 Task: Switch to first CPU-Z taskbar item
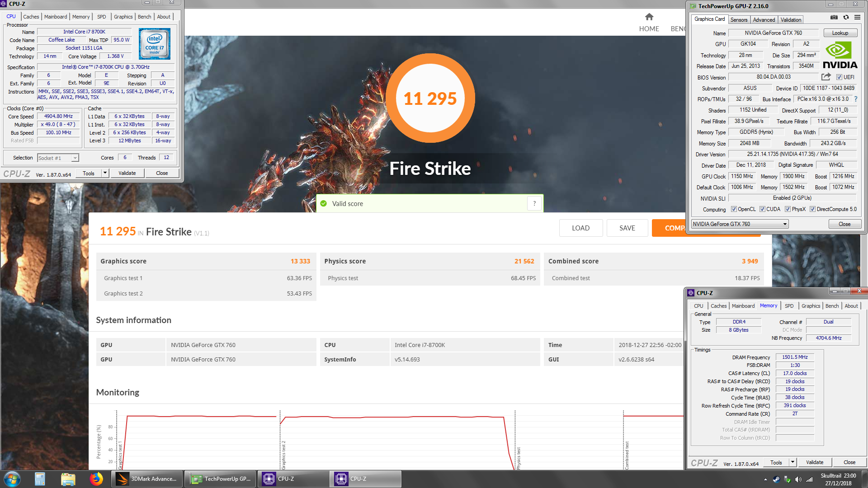click(x=293, y=479)
